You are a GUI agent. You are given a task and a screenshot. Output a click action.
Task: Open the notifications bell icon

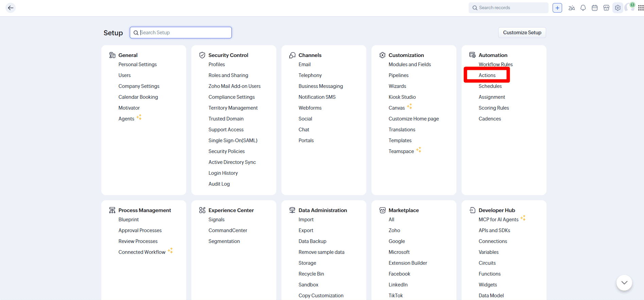click(x=583, y=8)
